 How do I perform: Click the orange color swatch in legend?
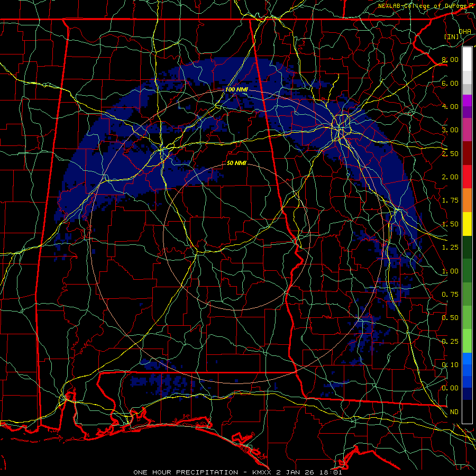[467, 200]
